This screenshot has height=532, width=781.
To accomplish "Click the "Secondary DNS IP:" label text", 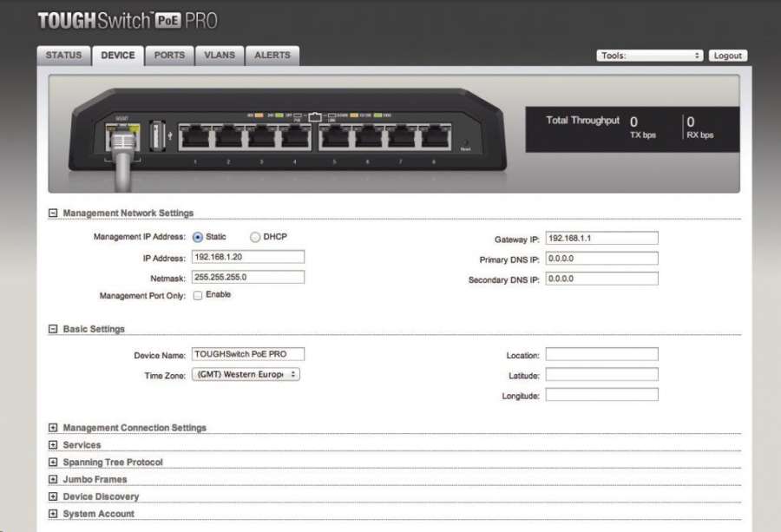I will coord(504,280).
